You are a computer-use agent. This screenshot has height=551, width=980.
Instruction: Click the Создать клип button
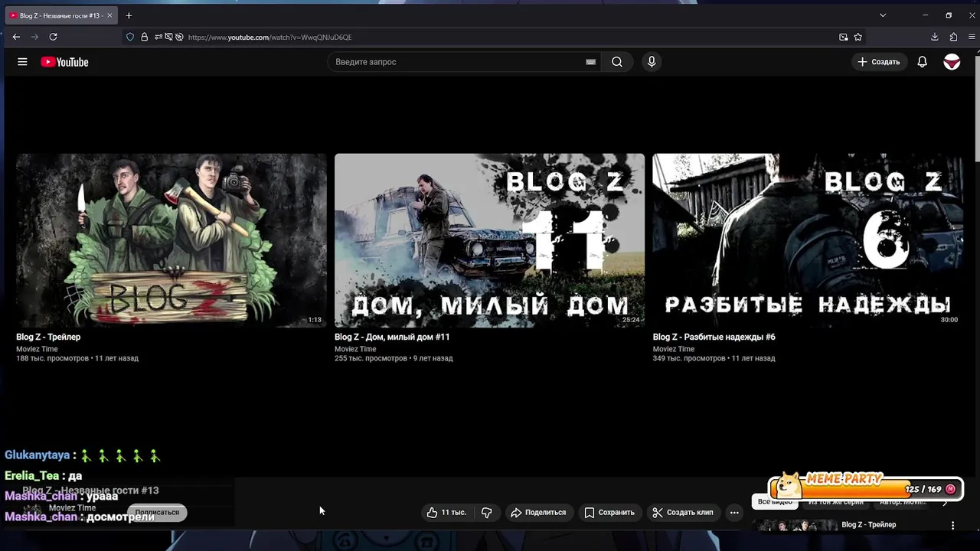coord(683,513)
